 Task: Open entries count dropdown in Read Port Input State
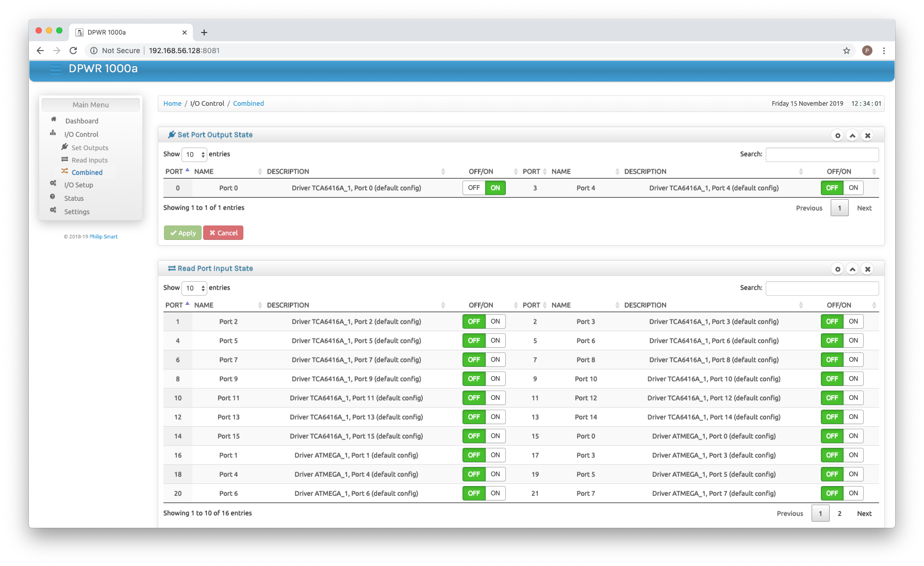(x=194, y=288)
